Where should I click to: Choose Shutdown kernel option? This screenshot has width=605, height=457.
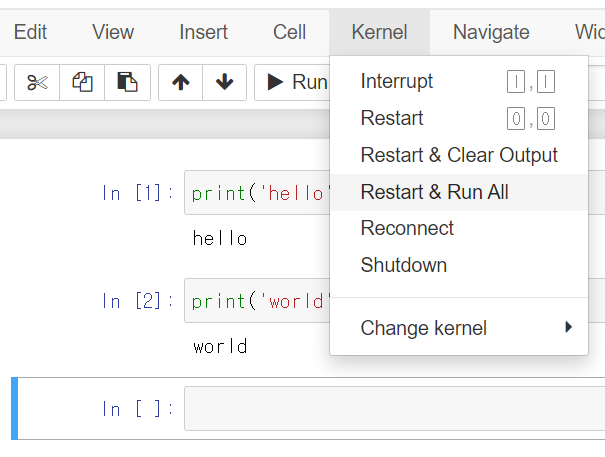click(x=459, y=265)
